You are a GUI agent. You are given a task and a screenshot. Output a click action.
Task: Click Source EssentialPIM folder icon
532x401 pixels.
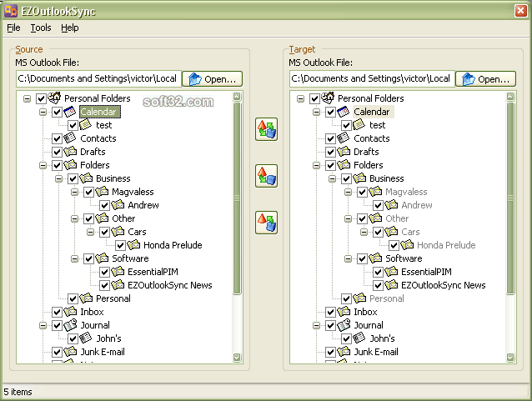pyautogui.click(x=118, y=272)
